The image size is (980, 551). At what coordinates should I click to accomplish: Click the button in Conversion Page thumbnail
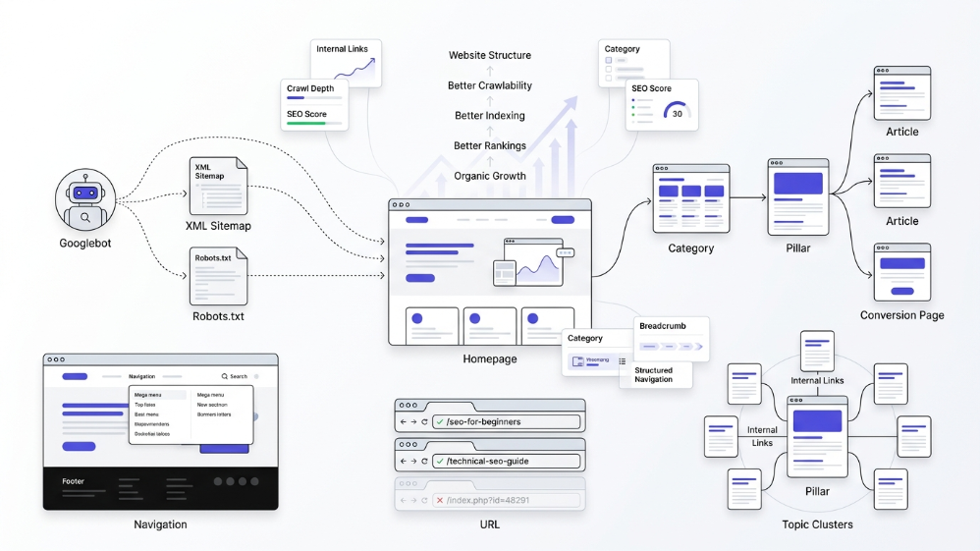(x=901, y=292)
